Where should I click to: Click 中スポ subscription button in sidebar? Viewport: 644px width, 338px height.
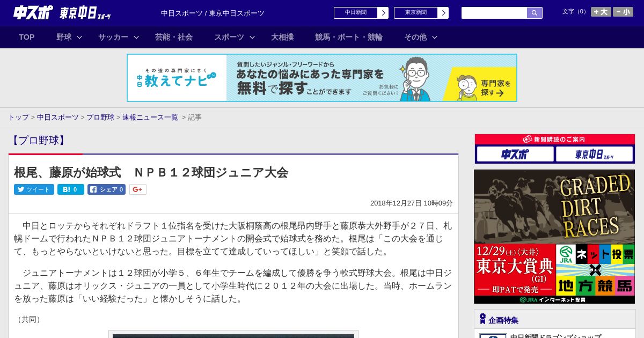click(x=515, y=154)
